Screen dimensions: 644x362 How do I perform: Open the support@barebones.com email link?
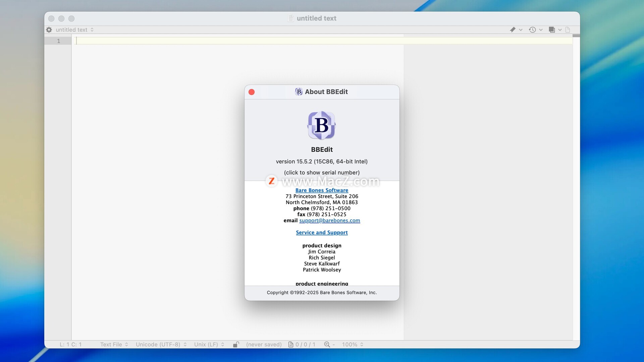(x=330, y=220)
